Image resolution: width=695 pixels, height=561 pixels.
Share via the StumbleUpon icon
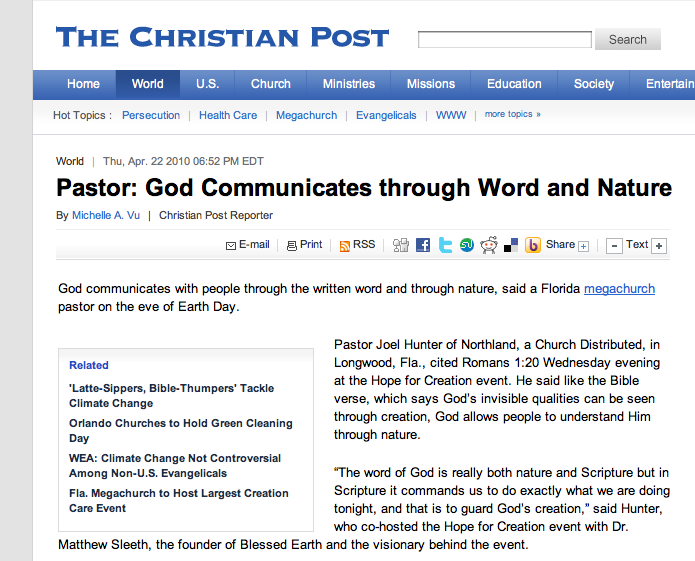[467, 245]
